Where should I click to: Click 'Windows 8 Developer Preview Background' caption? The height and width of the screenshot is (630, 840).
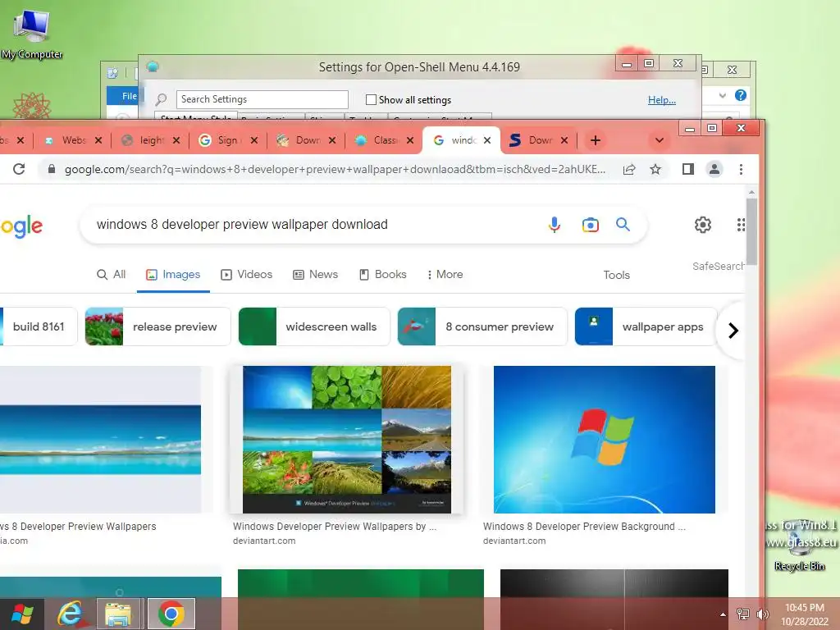point(584,527)
